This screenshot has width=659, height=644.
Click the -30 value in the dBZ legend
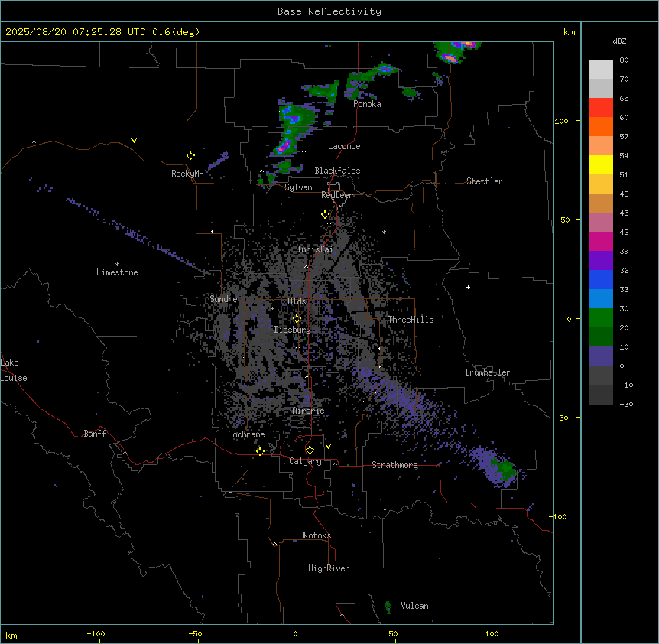click(626, 405)
